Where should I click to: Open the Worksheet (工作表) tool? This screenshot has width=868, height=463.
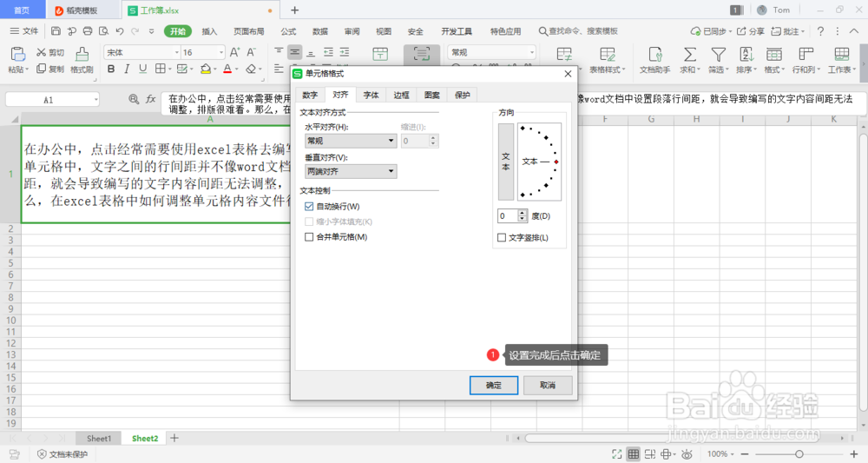coord(841,60)
